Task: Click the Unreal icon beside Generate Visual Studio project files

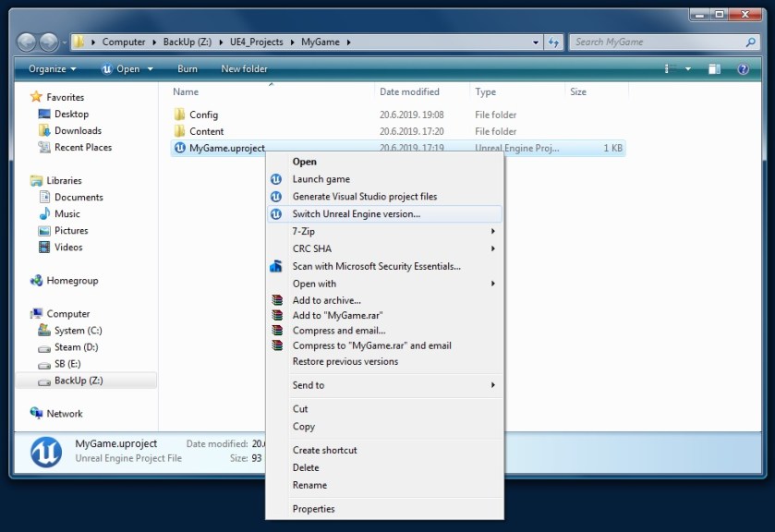Action: pos(275,197)
